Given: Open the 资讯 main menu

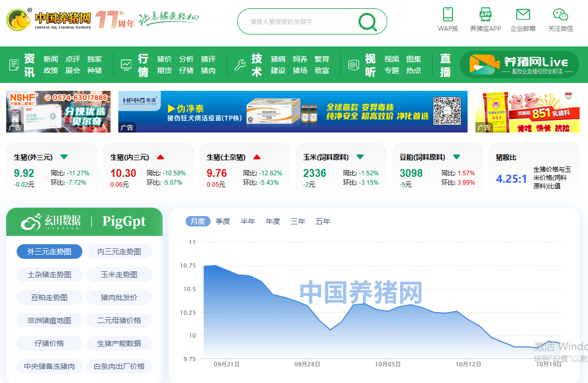Looking at the screenshot, I should point(30,65).
